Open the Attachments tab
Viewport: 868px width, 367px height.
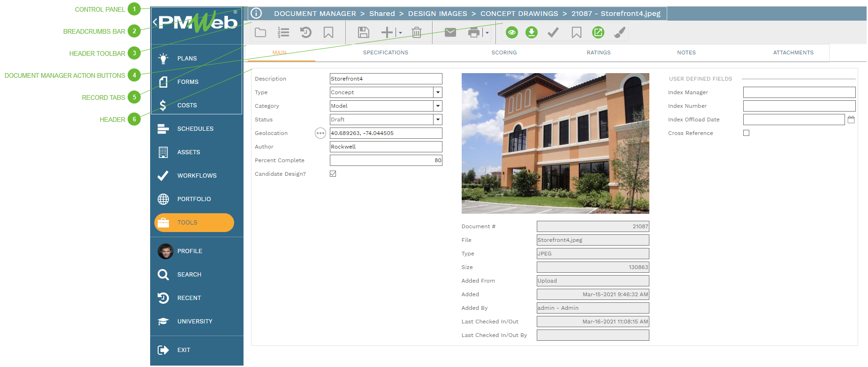click(793, 52)
